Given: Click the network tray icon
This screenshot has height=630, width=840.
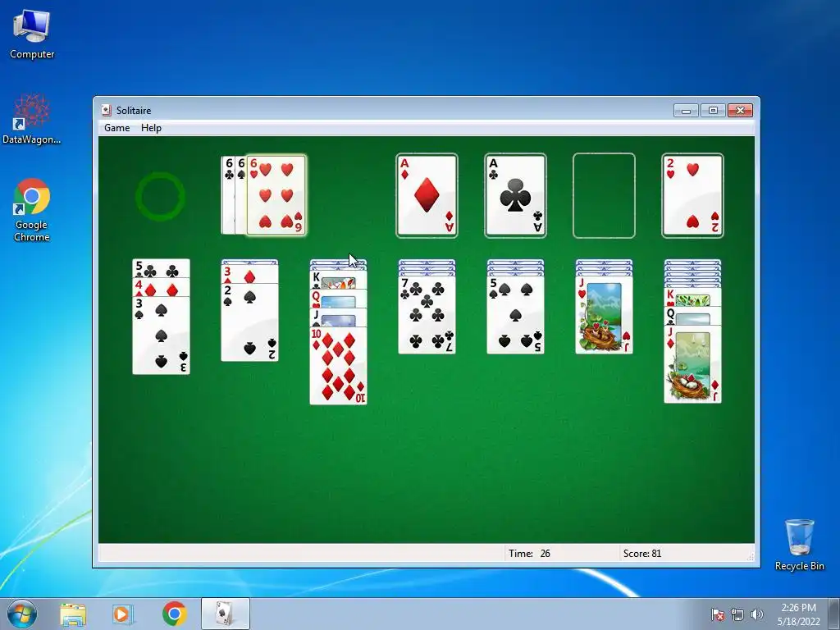Looking at the screenshot, I should [x=737, y=614].
